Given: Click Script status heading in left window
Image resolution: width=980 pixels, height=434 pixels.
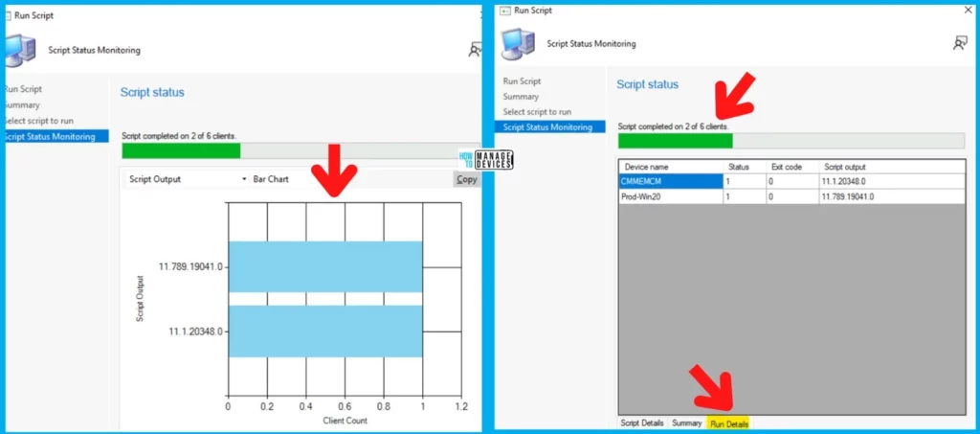Looking at the screenshot, I should [152, 93].
